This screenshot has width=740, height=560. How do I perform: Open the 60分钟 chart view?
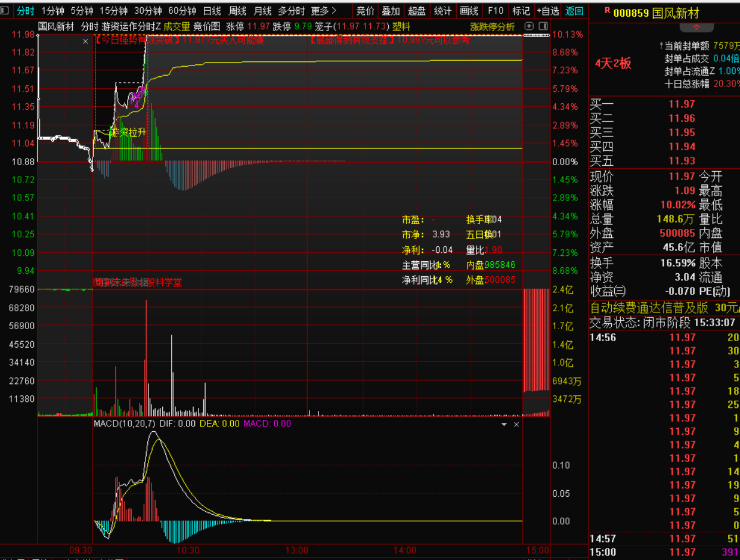pyautogui.click(x=182, y=11)
